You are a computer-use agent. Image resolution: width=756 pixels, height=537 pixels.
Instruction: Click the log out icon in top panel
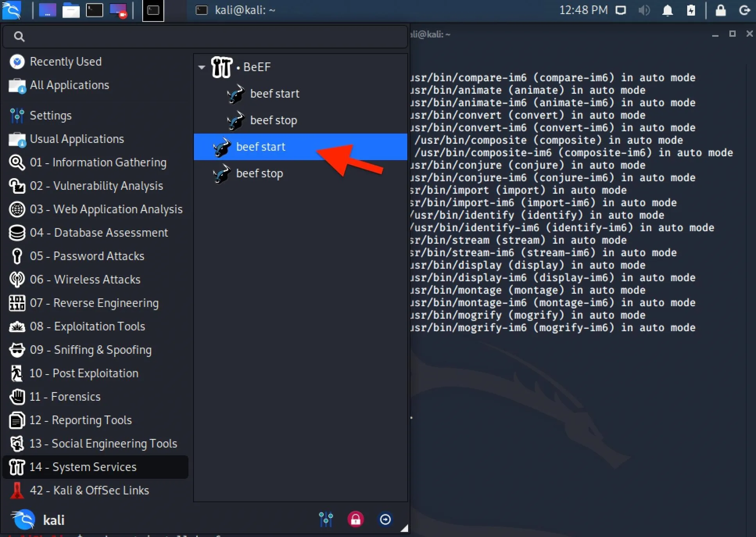(x=744, y=10)
